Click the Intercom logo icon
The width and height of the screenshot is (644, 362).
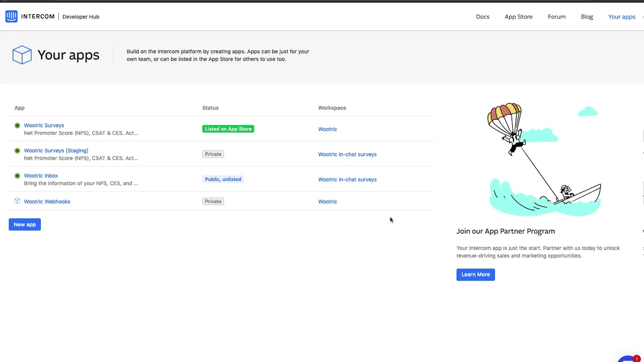pos(11,17)
